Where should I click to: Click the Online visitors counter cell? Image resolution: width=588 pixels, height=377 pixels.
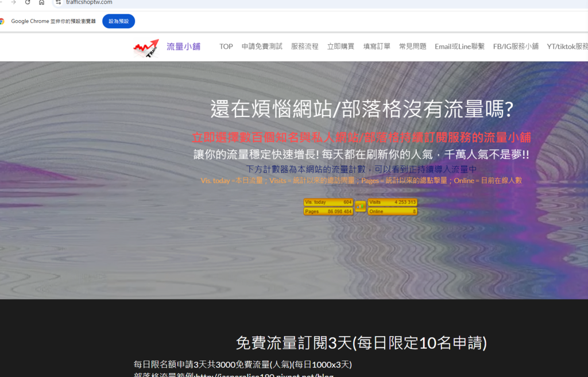tap(392, 211)
